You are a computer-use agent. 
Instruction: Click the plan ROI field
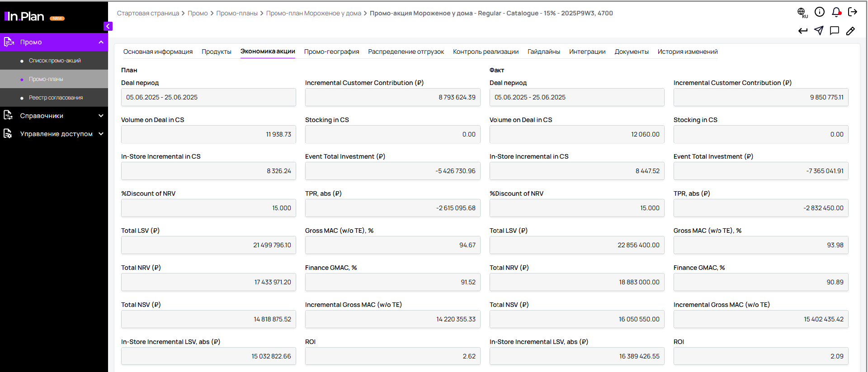click(392, 356)
